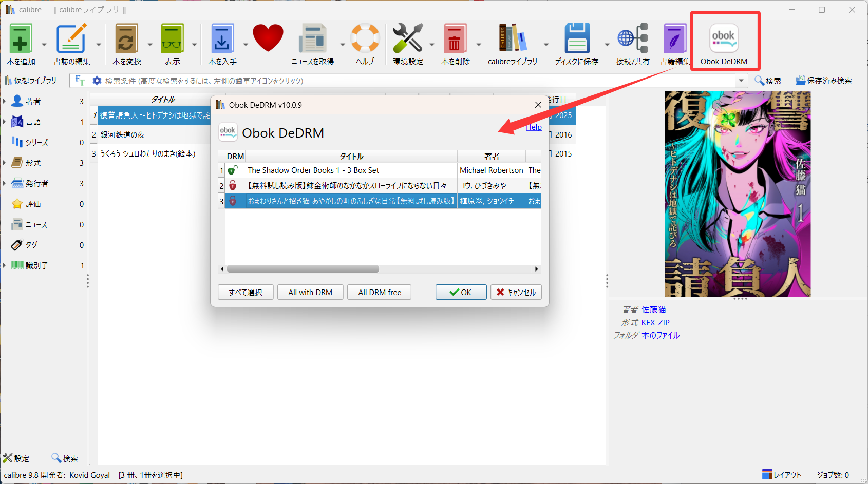This screenshot has width=868, height=484.
Task: Expand the 言語 category in tag browser
Action: (x=4, y=122)
